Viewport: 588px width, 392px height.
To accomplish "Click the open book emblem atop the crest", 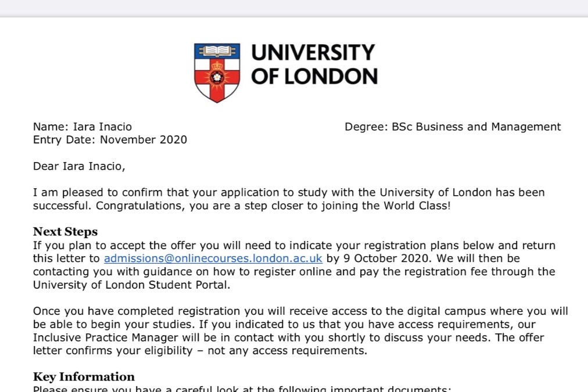I will pos(217,51).
